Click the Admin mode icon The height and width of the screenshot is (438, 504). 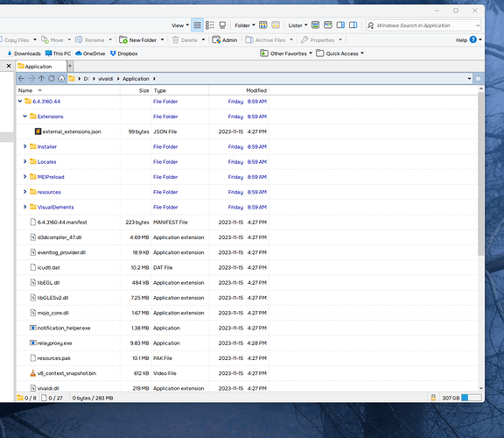[x=216, y=40]
